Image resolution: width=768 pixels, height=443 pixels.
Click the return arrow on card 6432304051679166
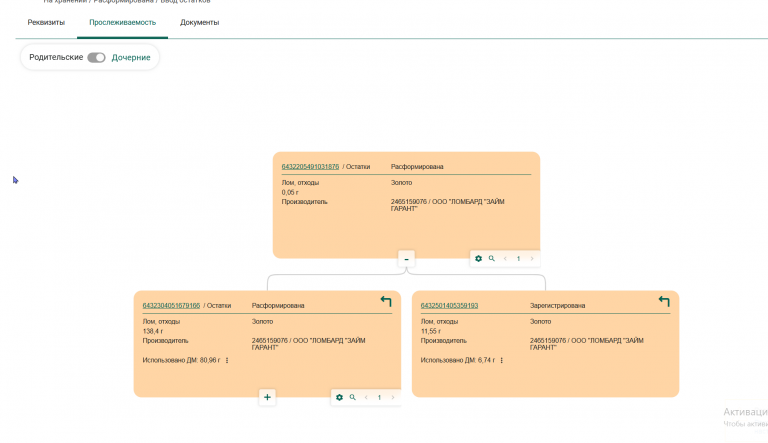[x=386, y=301]
